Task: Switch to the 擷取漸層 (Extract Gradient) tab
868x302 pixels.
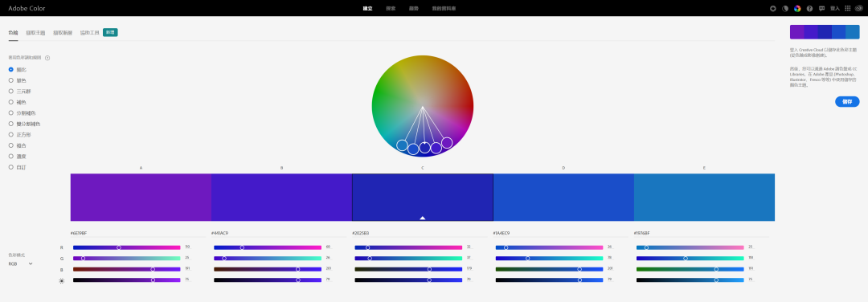Action: point(63,33)
